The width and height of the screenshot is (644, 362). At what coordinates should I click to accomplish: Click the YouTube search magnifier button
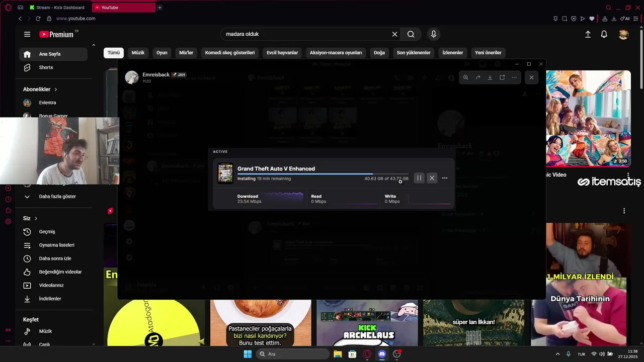point(411,34)
